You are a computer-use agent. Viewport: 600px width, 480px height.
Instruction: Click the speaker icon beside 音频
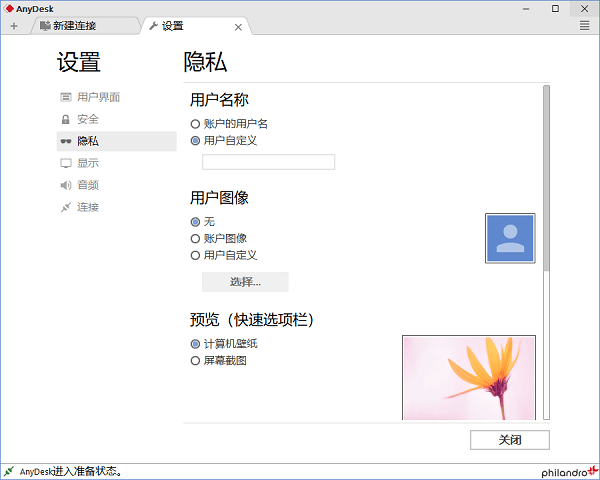(x=66, y=185)
